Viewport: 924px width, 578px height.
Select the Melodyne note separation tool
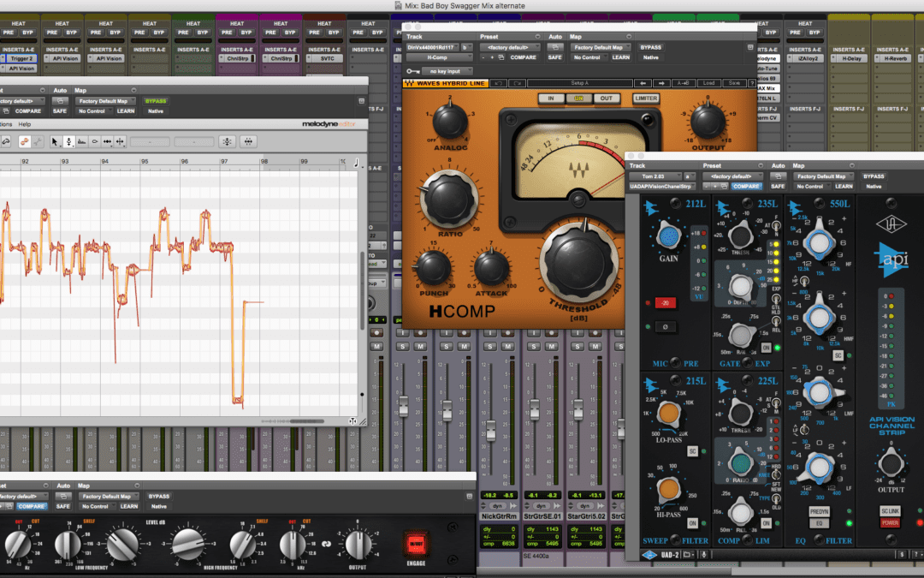[x=120, y=141]
